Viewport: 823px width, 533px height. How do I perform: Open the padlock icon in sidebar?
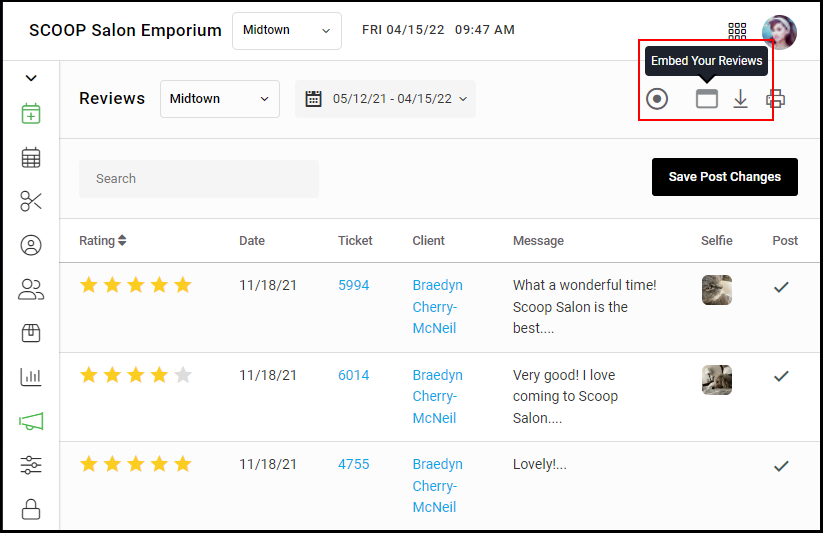[x=31, y=509]
